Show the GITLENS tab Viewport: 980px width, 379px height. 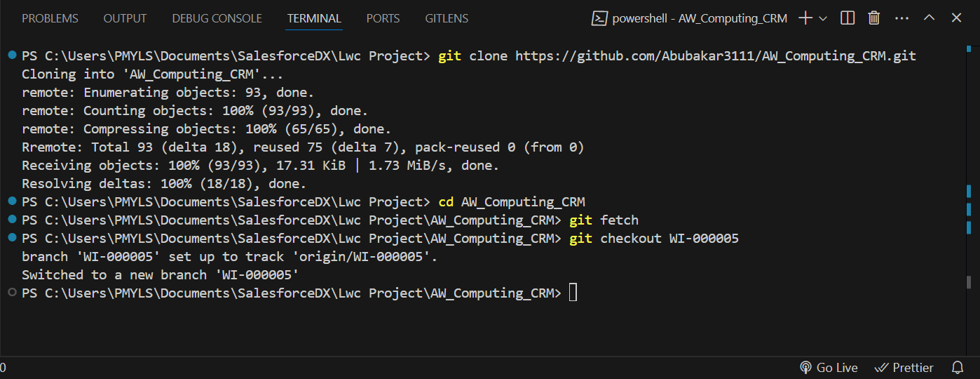click(x=447, y=18)
